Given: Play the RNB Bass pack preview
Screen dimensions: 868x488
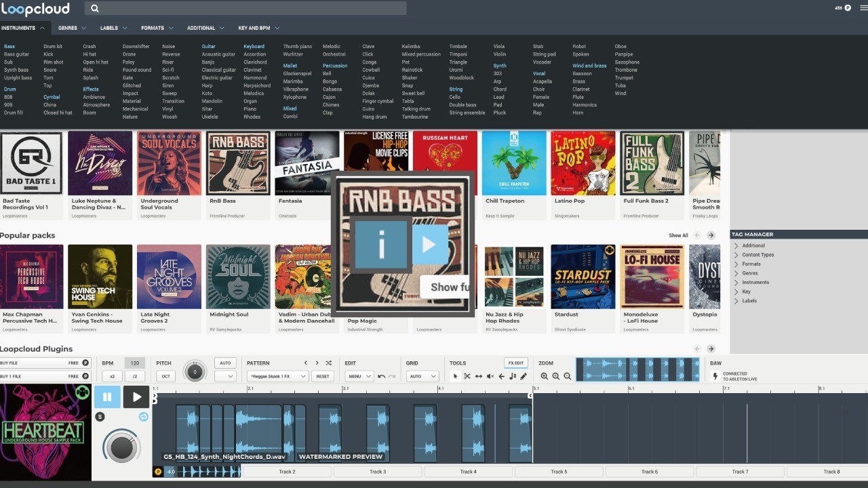Looking at the screenshot, I should pyautogui.click(x=429, y=245).
